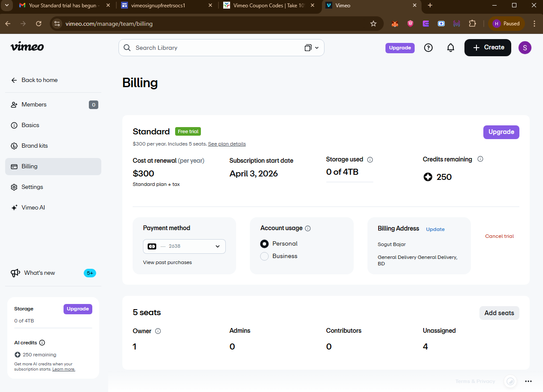
Task: Open the browser extensions puzzle icon
Action: (x=472, y=24)
